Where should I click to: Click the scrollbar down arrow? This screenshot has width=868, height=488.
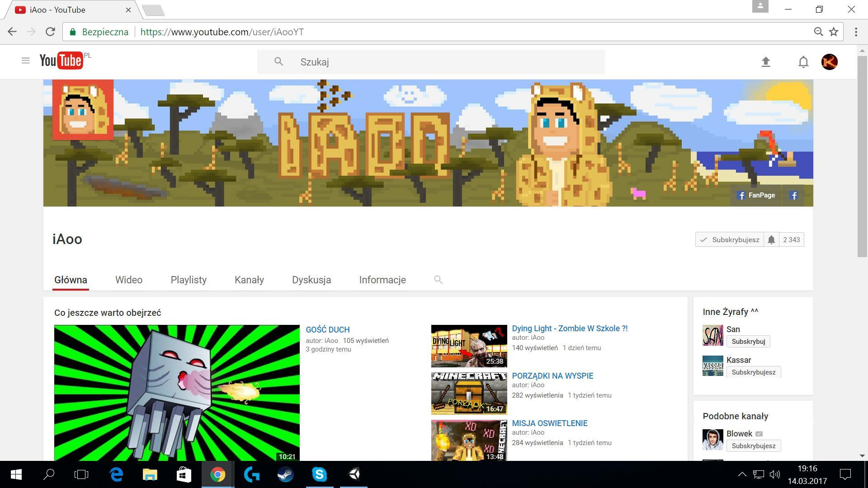click(x=862, y=456)
